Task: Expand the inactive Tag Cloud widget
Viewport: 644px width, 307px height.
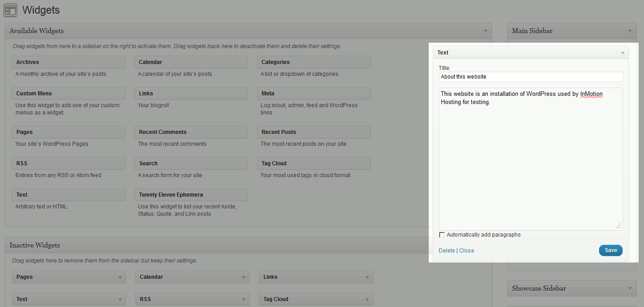Action: tap(367, 299)
